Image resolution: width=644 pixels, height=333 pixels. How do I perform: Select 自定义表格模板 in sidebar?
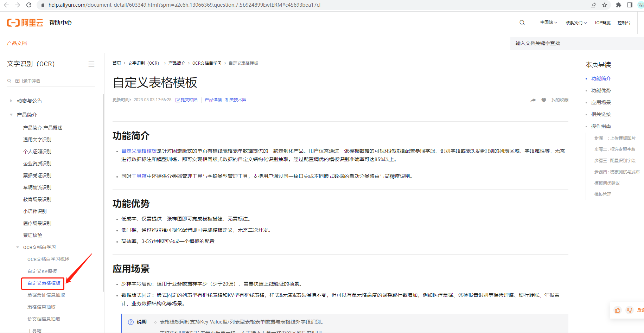click(x=44, y=283)
